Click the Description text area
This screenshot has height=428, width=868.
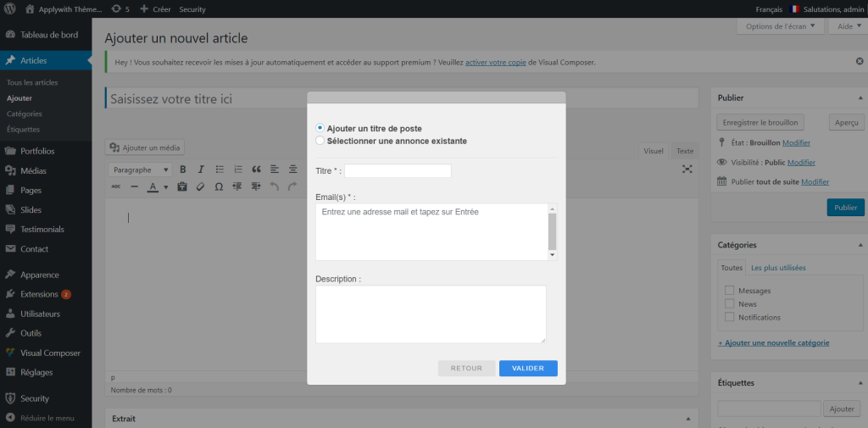(431, 314)
